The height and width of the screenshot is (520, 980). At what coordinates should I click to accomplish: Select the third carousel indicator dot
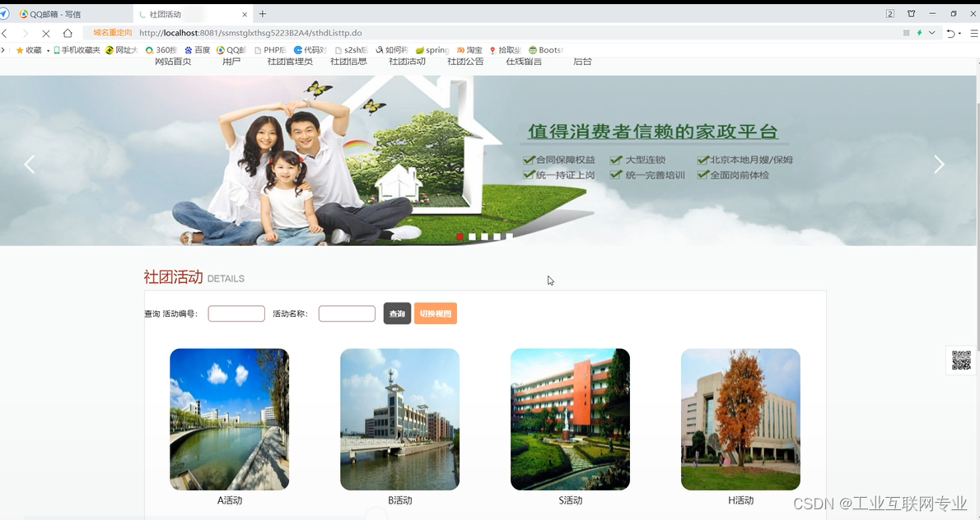[x=484, y=237]
